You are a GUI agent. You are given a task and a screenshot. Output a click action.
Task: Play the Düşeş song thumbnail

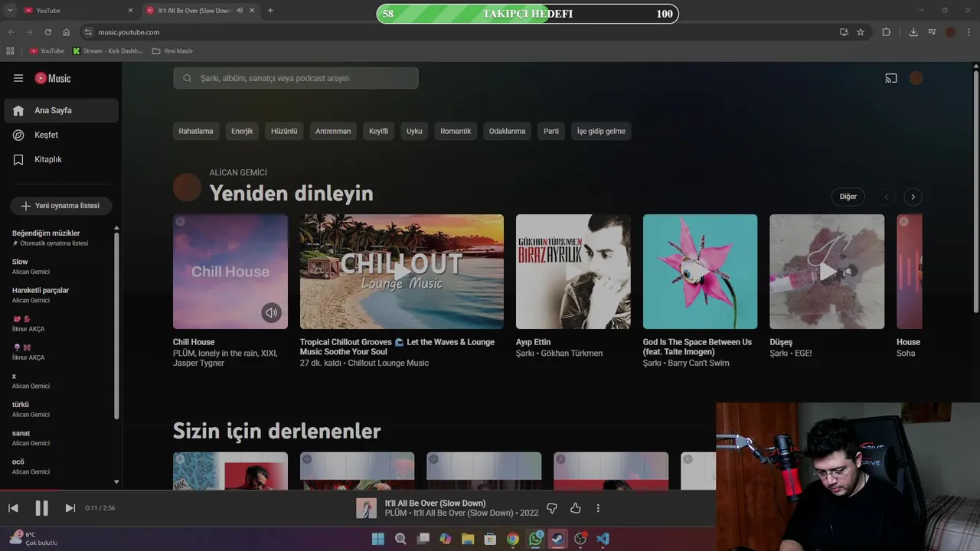pos(827,272)
